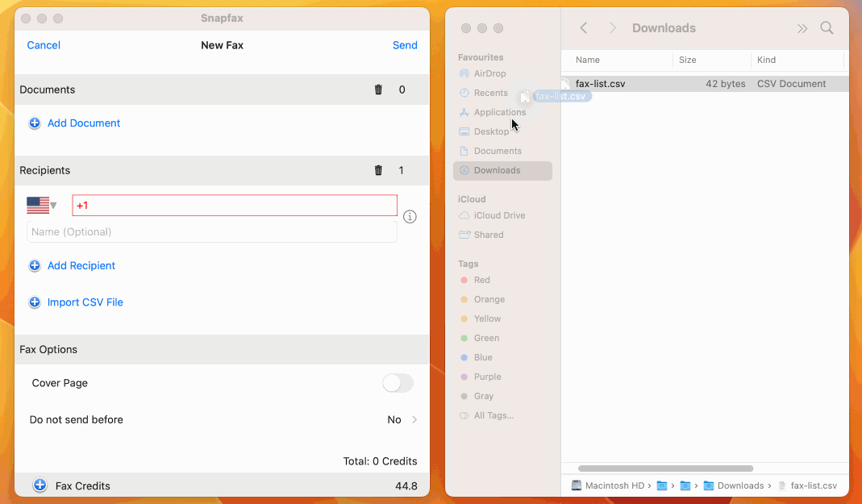The height and width of the screenshot is (504, 862).
Task: Cancel the new fax
Action: [x=44, y=45]
